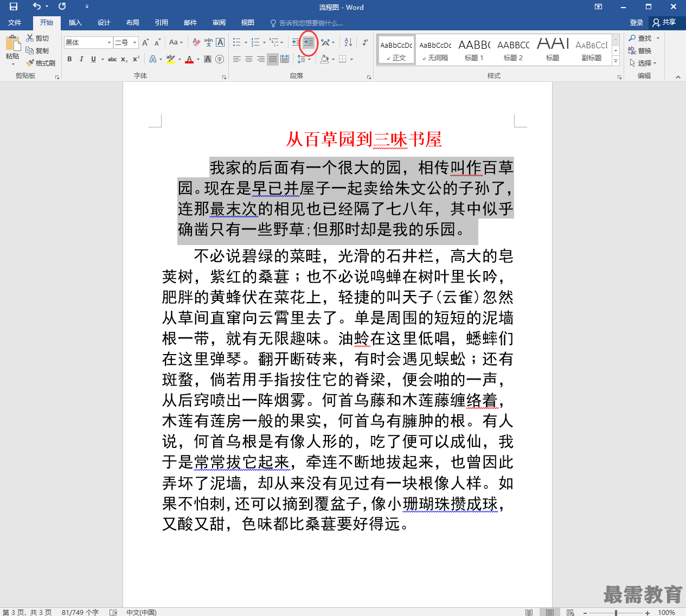The height and width of the screenshot is (616, 686).
Task: Click the distributed alignment icon
Action: click(285, 59)
